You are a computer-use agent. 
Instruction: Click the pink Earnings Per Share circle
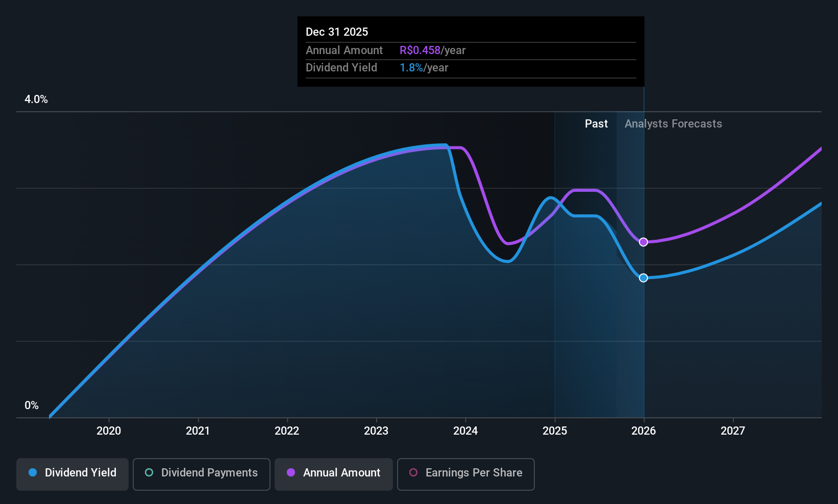(413, 472)
